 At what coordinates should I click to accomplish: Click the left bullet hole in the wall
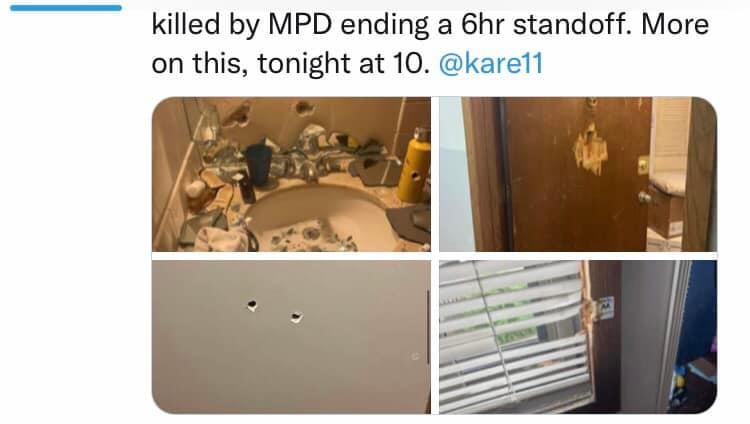tap(252, 305)
